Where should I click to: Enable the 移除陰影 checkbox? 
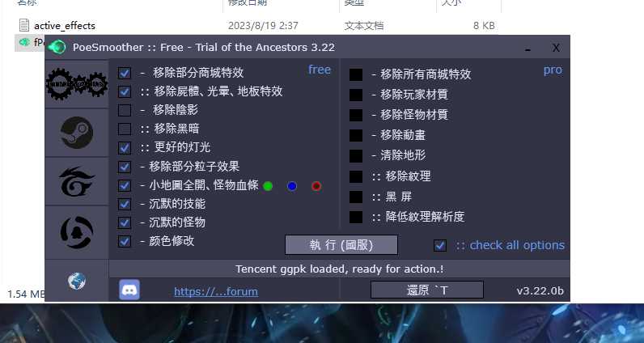125,110
